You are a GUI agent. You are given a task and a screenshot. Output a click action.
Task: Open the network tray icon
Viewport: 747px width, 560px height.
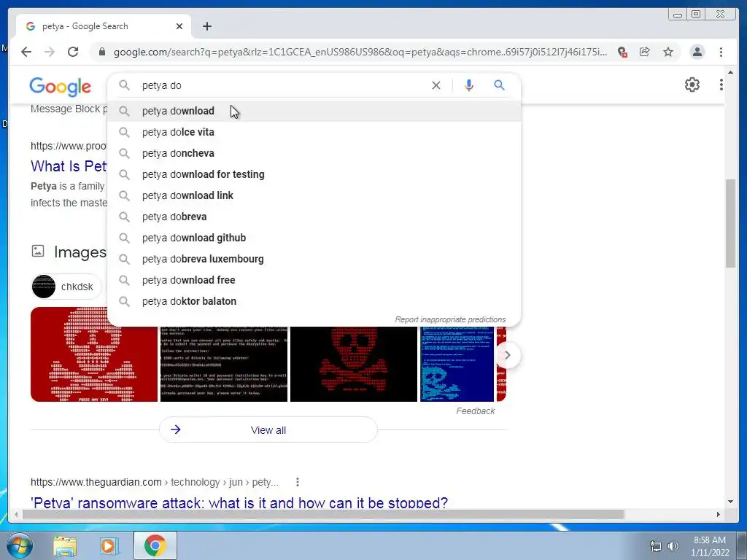(656, 546)
